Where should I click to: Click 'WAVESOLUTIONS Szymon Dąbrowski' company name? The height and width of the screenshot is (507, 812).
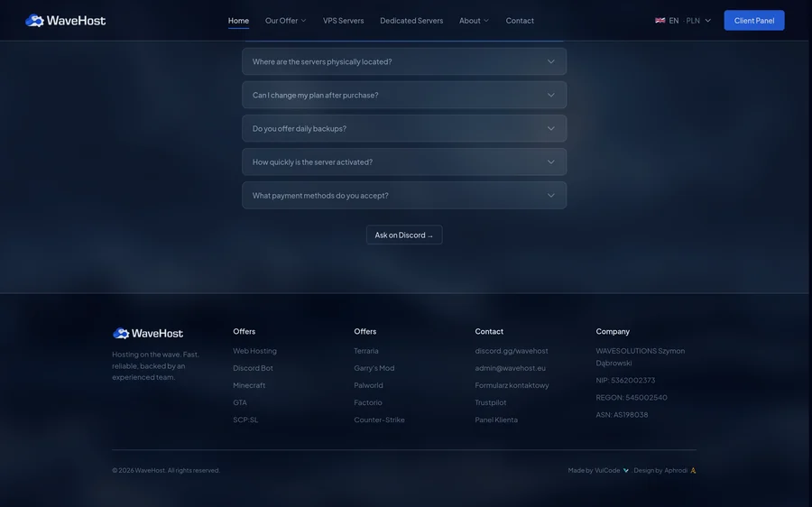[x=640, y=357]
